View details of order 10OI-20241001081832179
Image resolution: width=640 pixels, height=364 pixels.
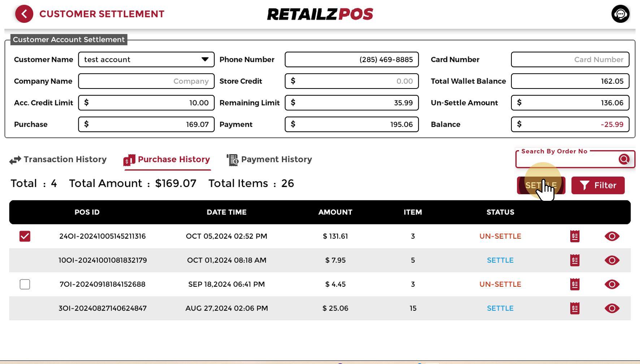point(612,260)
